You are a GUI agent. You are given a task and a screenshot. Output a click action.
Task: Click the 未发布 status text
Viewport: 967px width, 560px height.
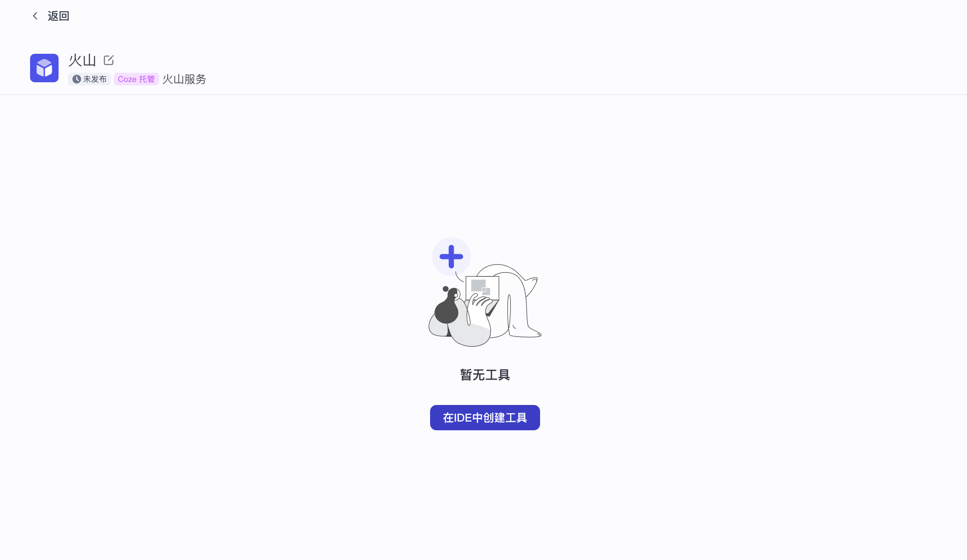pos(95,79)
